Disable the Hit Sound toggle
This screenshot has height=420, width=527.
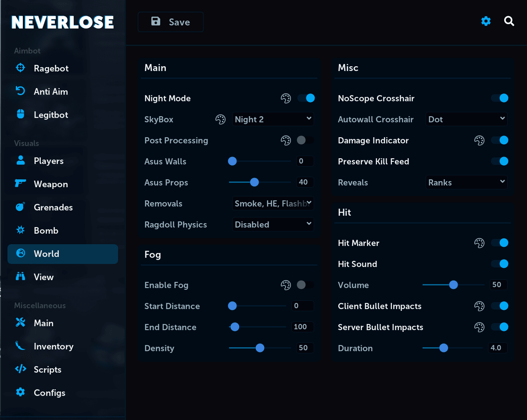(499, 264)
